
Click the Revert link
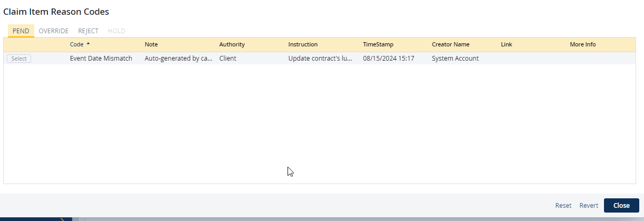tap(589, 206)
